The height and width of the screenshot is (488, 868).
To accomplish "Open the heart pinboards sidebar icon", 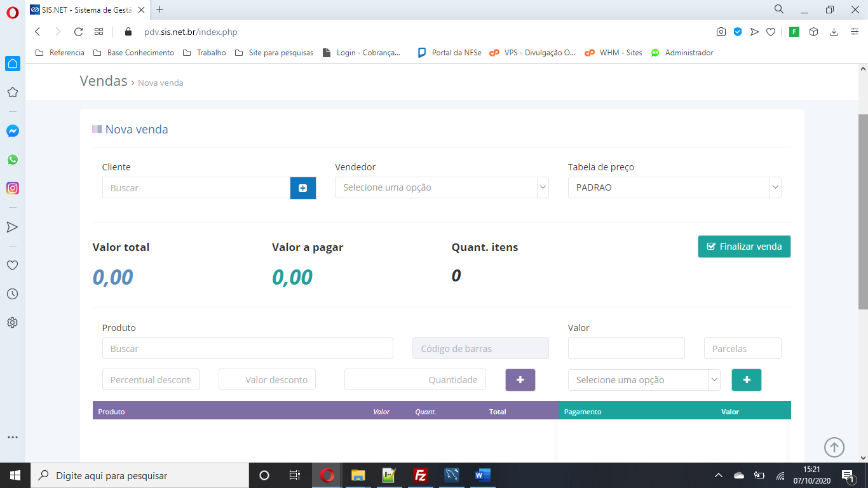I will pos(12,265).
